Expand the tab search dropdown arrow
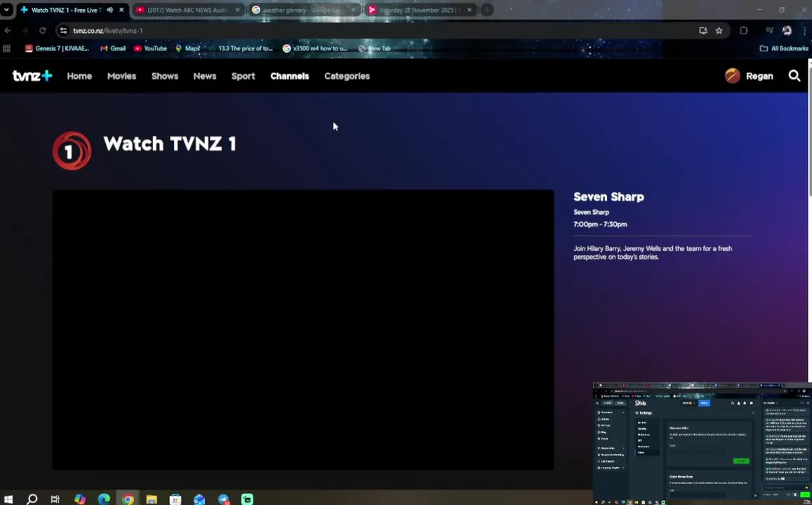 click(x=6, y=10)
